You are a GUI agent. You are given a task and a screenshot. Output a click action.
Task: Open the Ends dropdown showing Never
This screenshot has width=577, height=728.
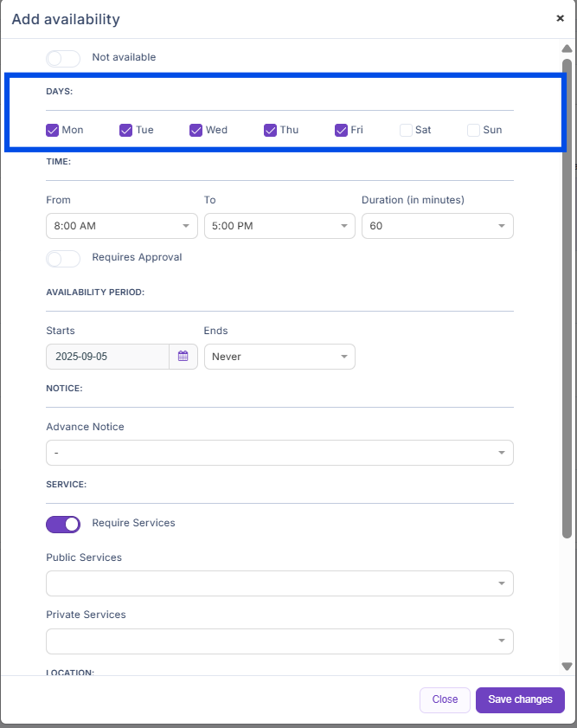tap(279, 357)
